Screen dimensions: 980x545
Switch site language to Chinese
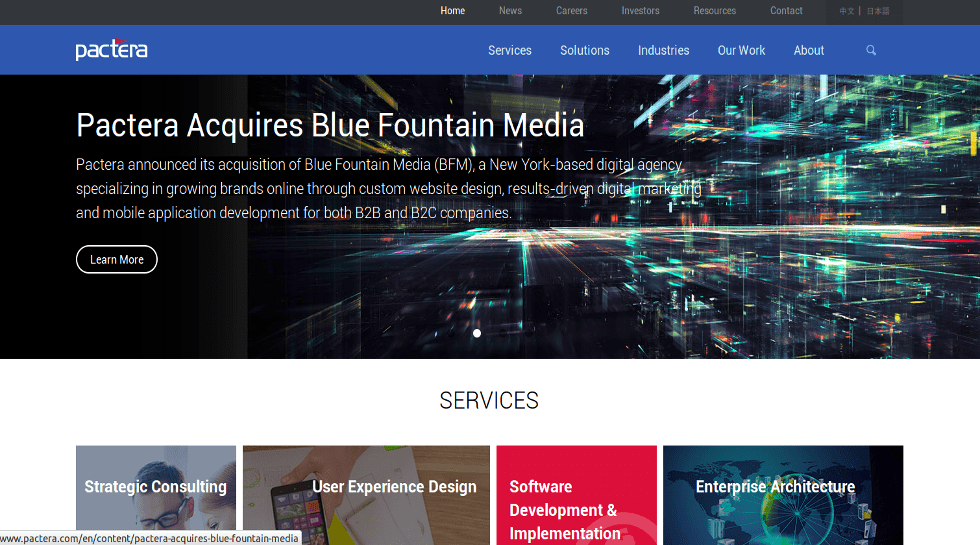(847, 12)
